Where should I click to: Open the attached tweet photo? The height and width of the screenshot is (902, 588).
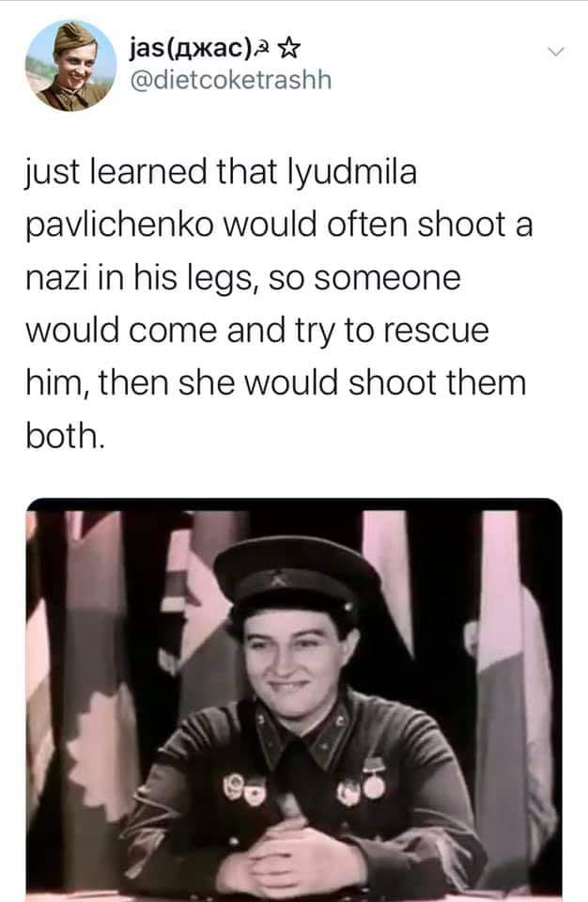pyautogui.click(x=294, y=699)
